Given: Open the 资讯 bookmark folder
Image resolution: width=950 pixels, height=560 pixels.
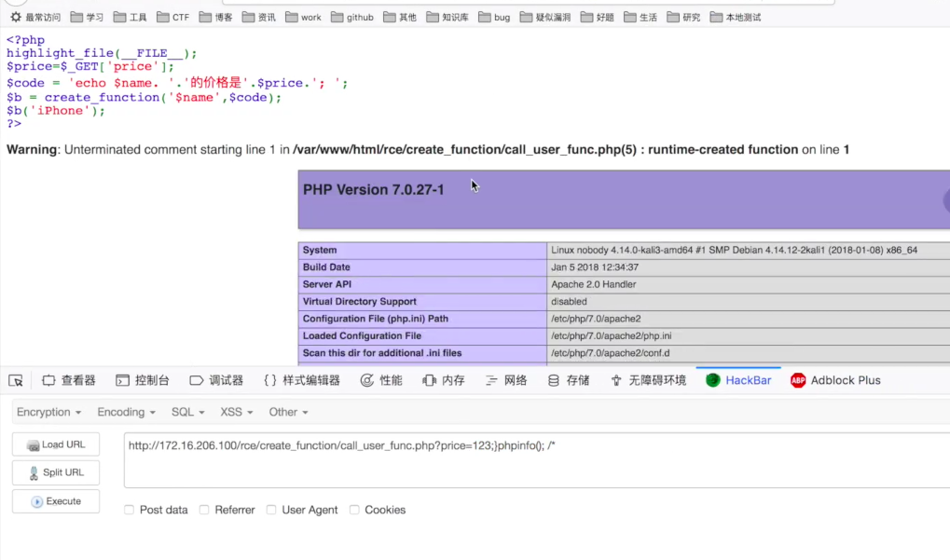Looking at the screenshot, I should (x=258, y=17).
